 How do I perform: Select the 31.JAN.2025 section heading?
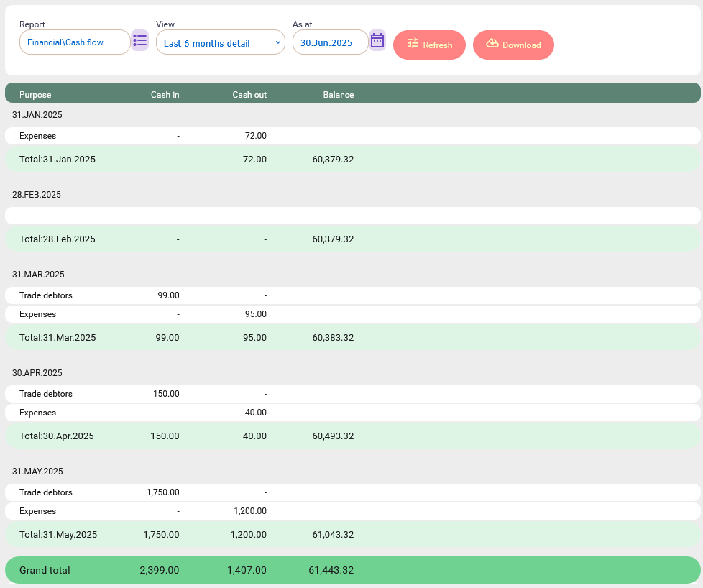pos(37,115)
